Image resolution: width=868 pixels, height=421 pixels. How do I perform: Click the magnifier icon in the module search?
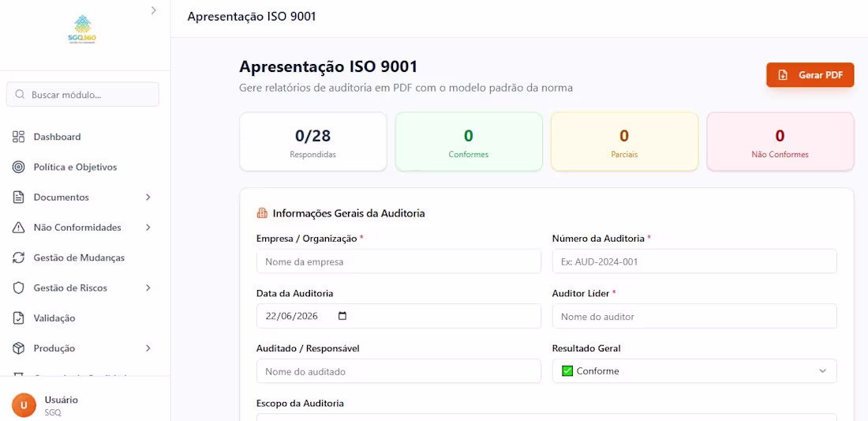point(20,95)
